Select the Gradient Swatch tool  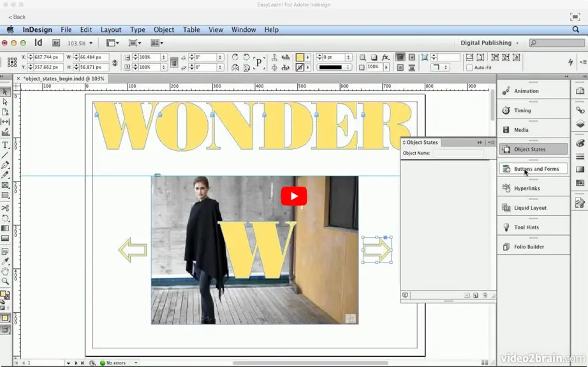(x=5, y=228)
